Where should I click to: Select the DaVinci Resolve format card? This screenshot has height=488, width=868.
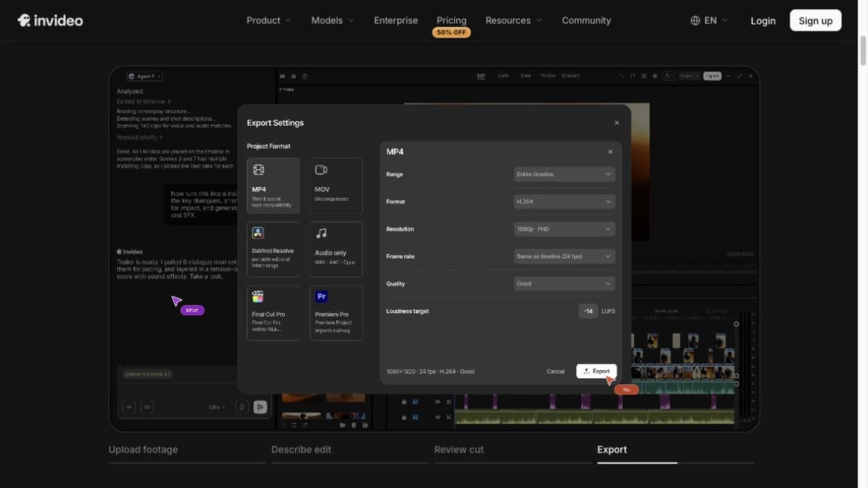(273, 249)
